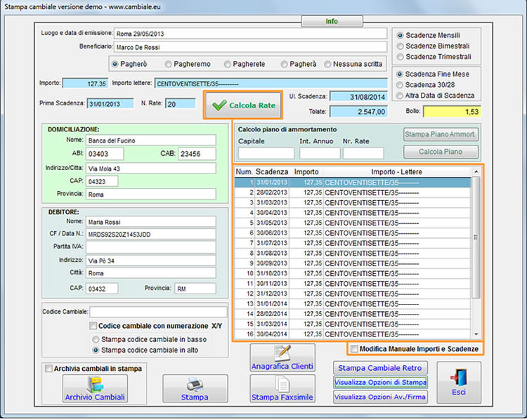
Task: Select row 12 dated 31/12/2013
Action: [x=353, y=294]
